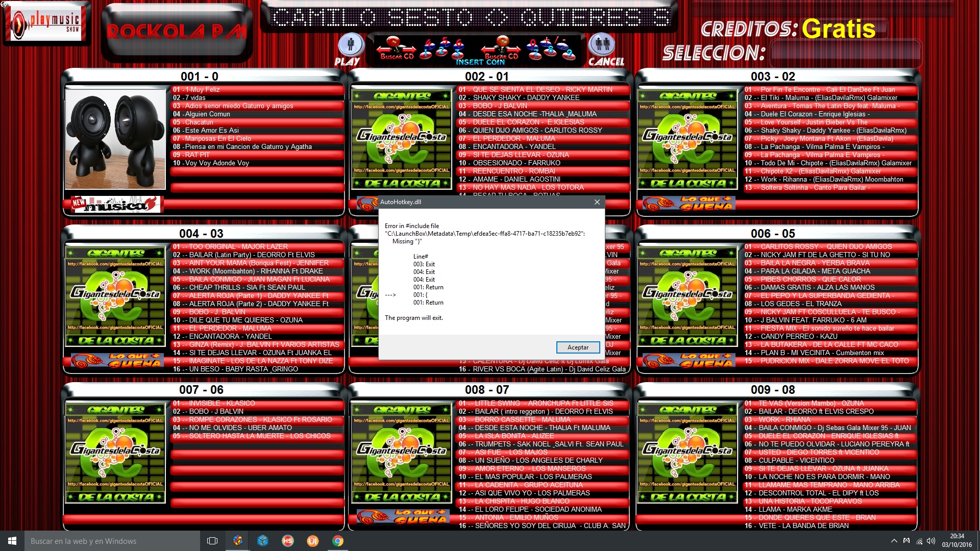Select 'QUE SE SIENTA EL DESEO - RICKY MARTIN'
Screen dimensions: 980x551
(543, 89)
